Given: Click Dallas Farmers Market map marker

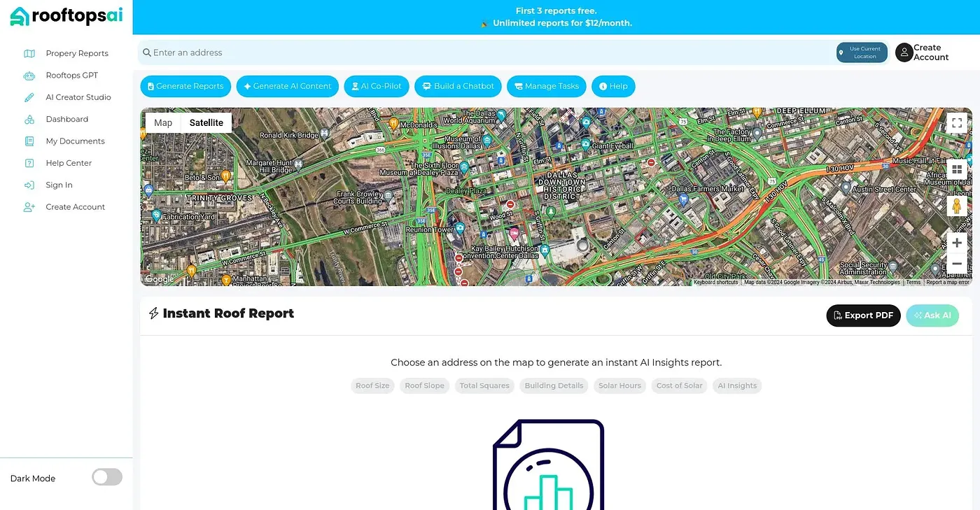Looking at the screenshot, I should click(684, 199).
